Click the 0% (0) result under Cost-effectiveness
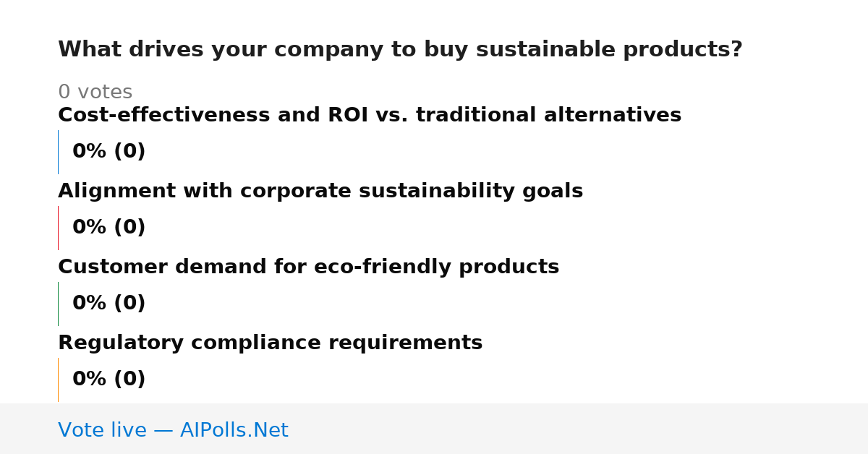Screen dimensions: 868x454 [109, 152]
